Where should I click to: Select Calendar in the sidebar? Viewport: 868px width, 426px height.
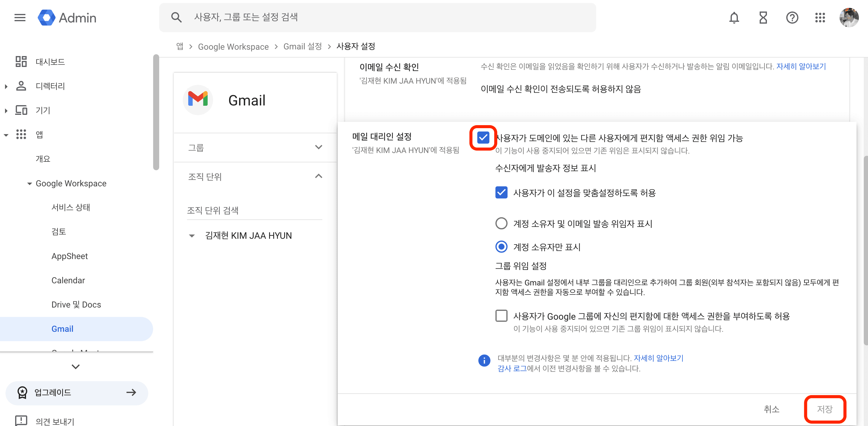pos(68,280)
